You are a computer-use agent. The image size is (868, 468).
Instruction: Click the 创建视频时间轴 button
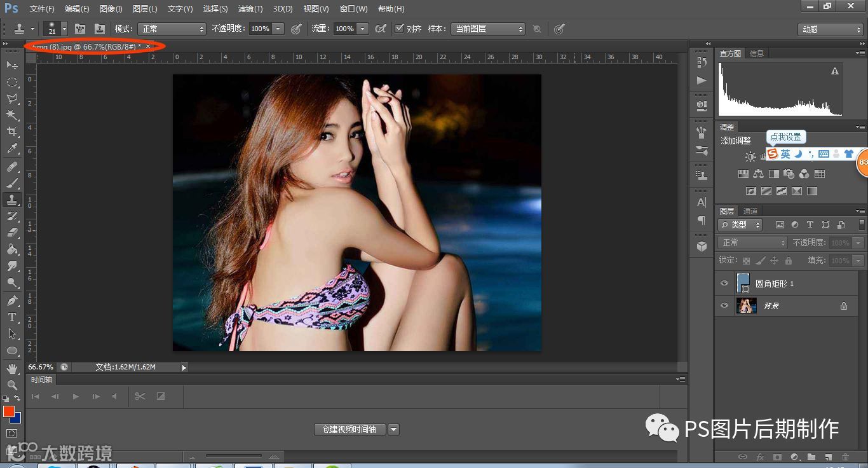349,430
